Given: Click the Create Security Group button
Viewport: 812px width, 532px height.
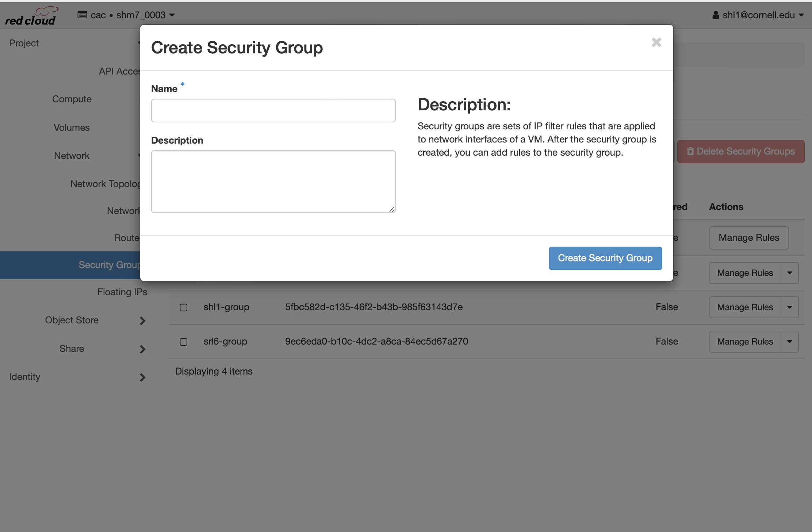Looking at the screenshot, I should tap(605, 258).
